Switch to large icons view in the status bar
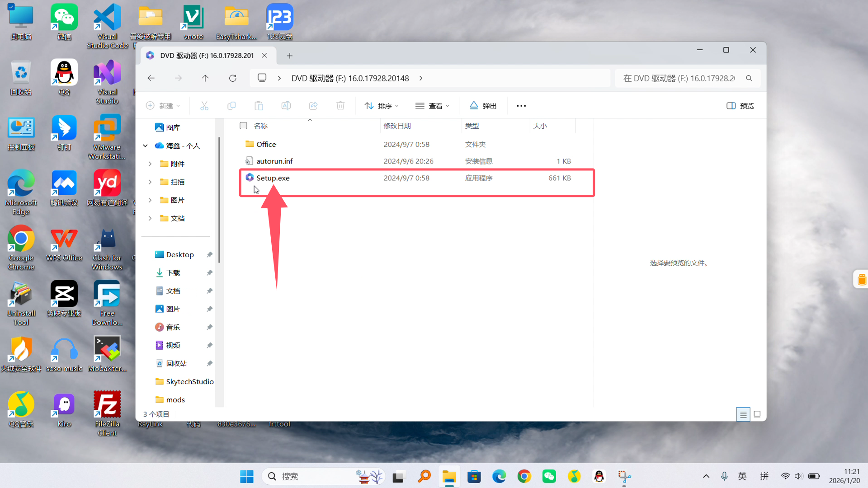 [x=757, y=414]
